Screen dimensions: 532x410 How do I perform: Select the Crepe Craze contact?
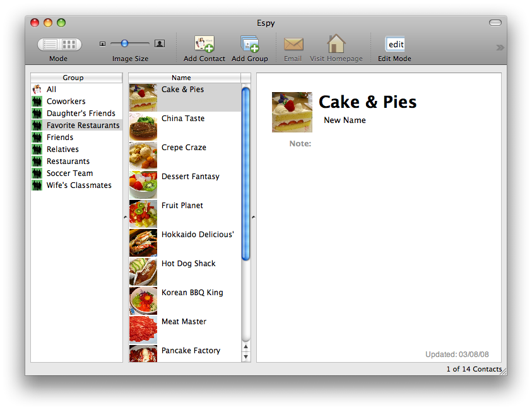pos(185,156)
